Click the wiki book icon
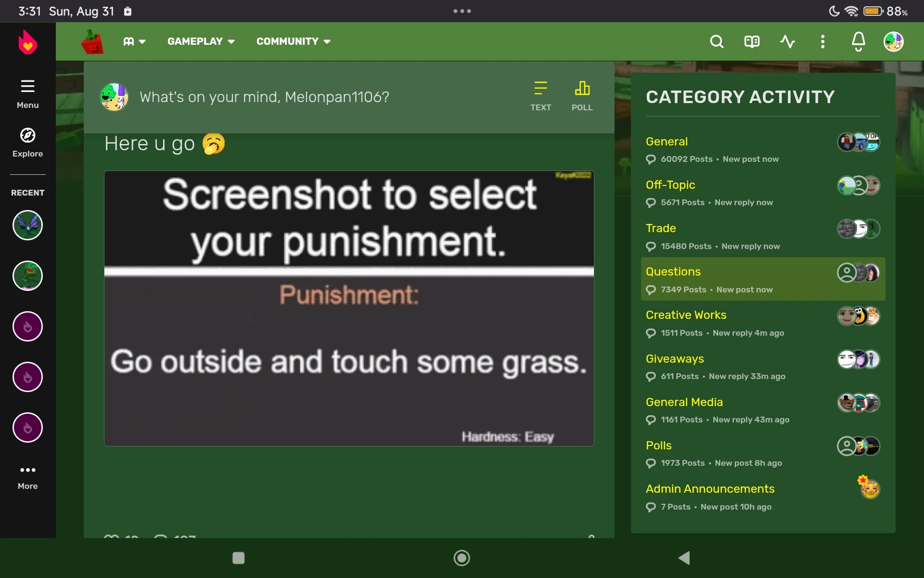 point(752,42)
